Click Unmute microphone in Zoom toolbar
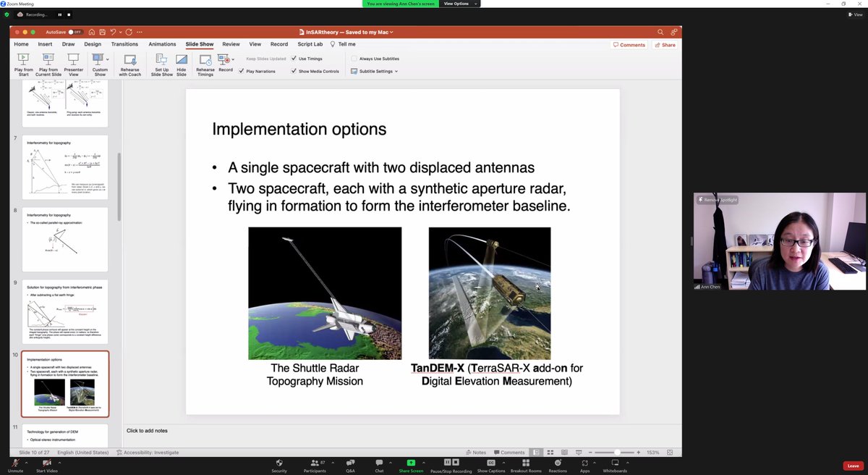This screenshot has width=868, height=475. [x=16, y=466]
